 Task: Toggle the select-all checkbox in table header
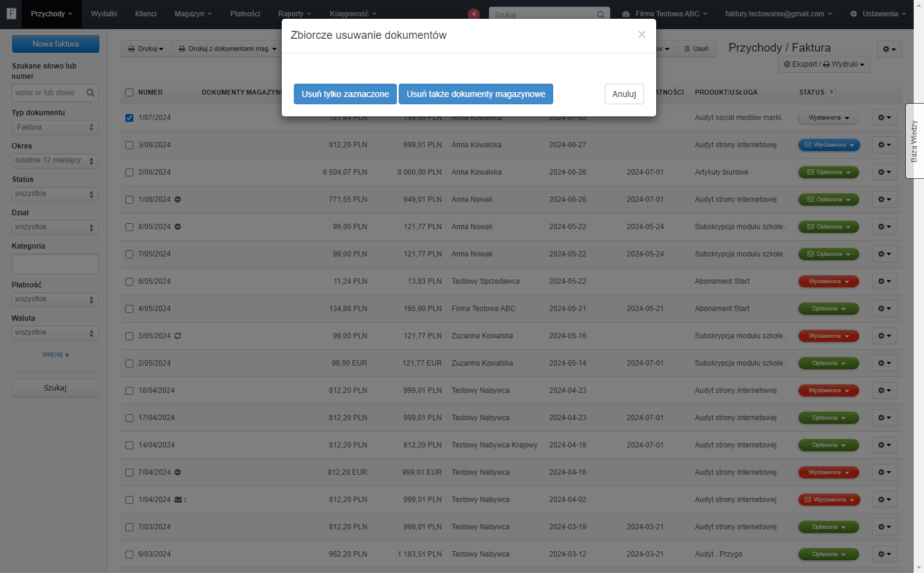(129, 93)
